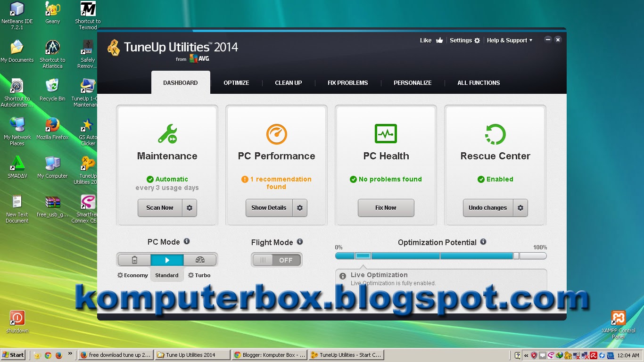Image resolution: width=644 pixels, height=362 pixels.
Task: Click the system clock showing 12:04 AM
Action: [x=628, y=356]
